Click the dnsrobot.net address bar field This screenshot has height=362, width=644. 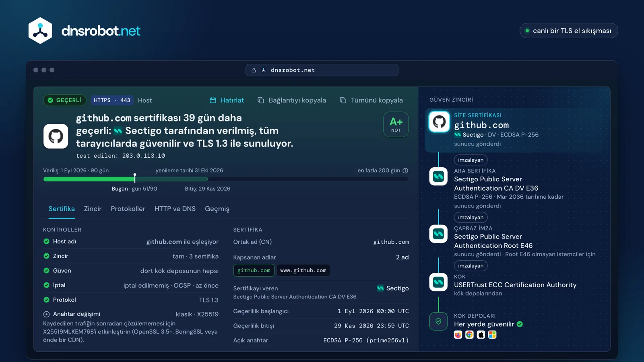(322, 70)
